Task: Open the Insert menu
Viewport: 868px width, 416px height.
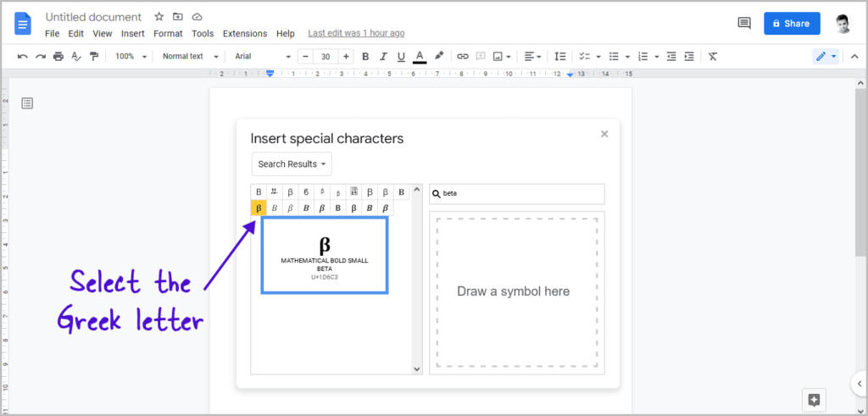Action: (133, 33)
